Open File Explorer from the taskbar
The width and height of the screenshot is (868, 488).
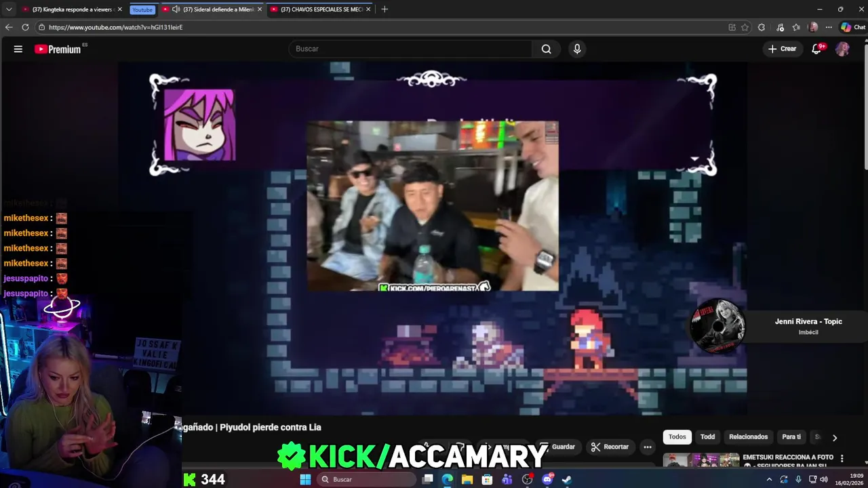[x=467, y=479]
